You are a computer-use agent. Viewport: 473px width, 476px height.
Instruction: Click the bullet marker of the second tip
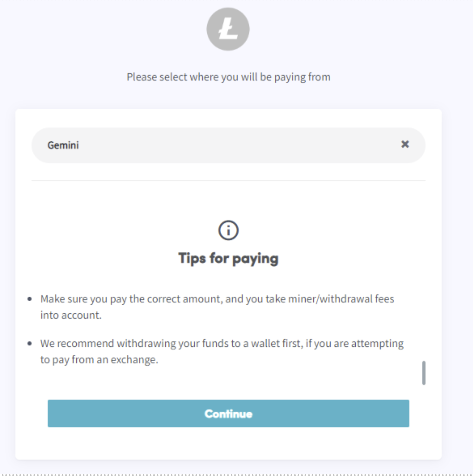pyautogui.click(x=30, y=344)
